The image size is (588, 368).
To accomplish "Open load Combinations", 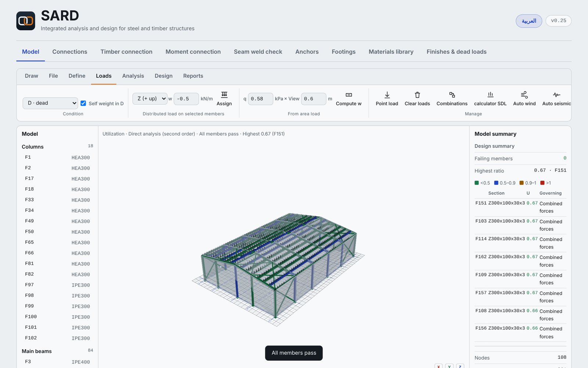I will coord(452,99).
